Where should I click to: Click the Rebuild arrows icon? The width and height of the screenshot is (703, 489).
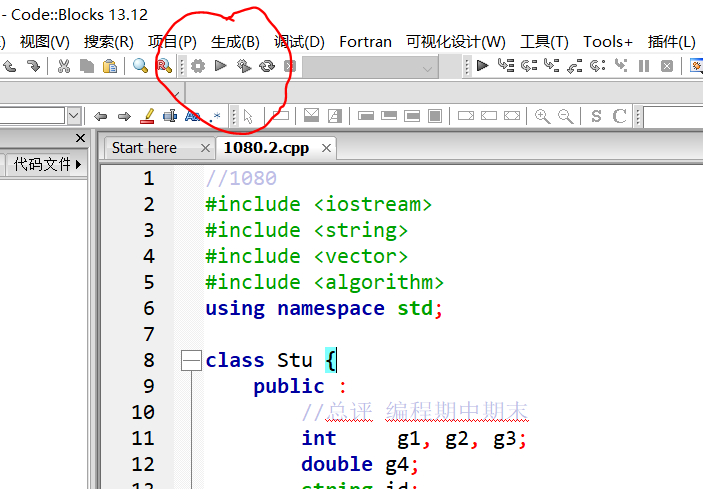[267, 66]
